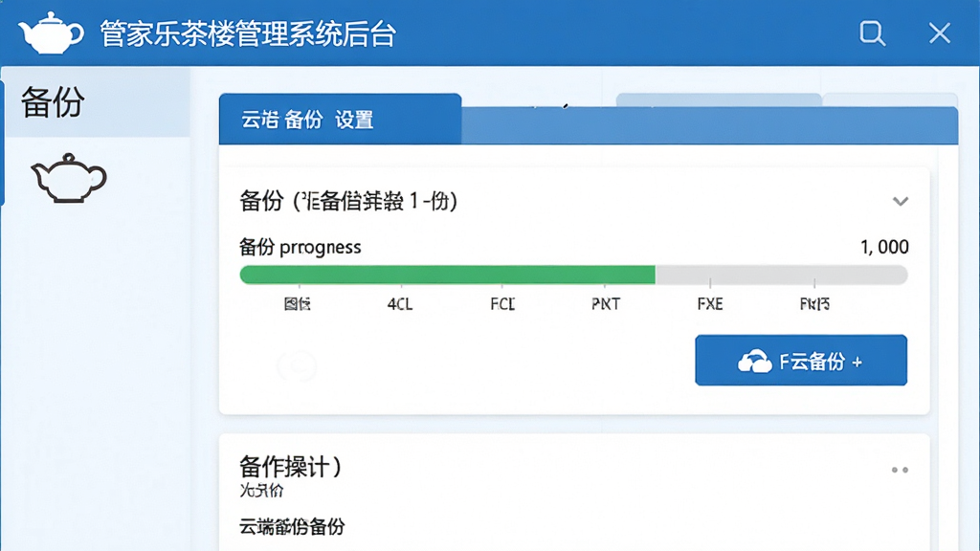Close the window with the X icon
The height and width of the screenshot is (551, 980).
[x=940, y=33]
